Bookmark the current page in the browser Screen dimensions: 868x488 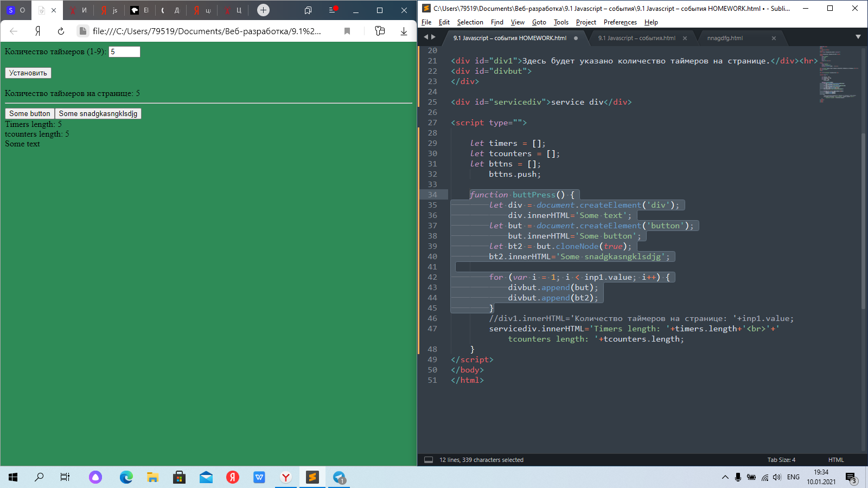(347, 31)
